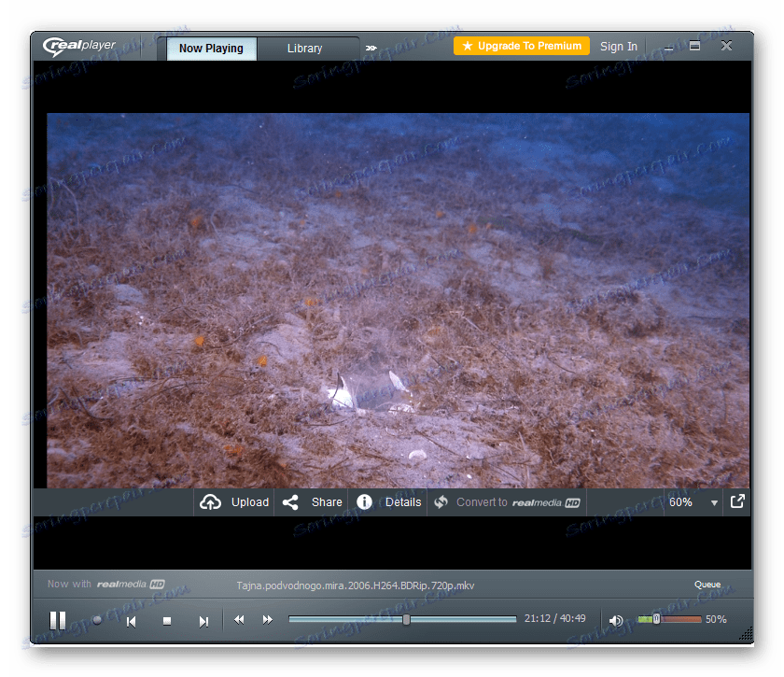Switch to the Now Playing tab

[x=212, y=49]
